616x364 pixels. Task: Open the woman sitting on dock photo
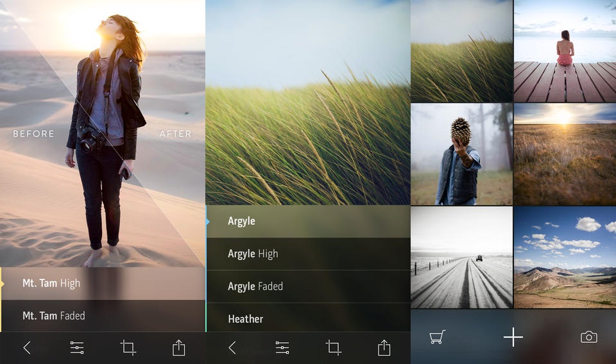click(x=565, y=51)
